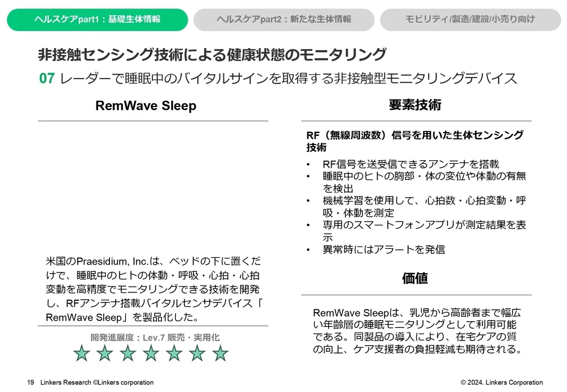Select the fifth green star icon
Viewport: 567px width, 392px height.
(174, 353)
